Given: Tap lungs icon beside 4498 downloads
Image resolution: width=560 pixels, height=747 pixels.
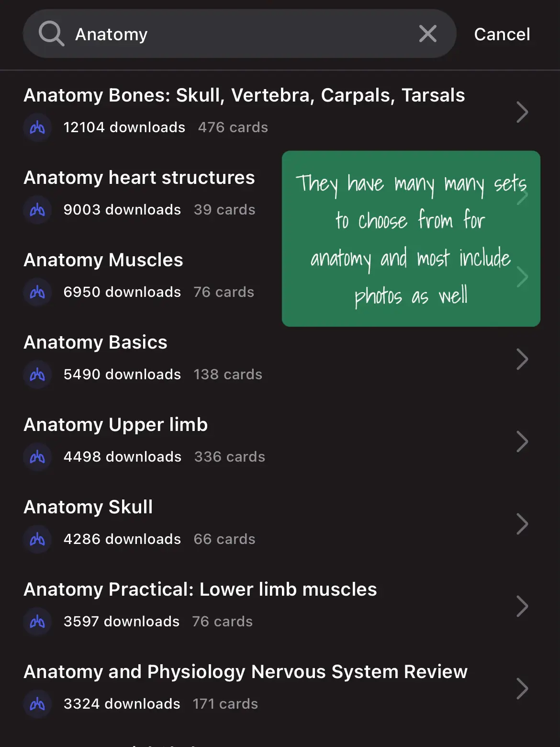Looking at the screenshot, I should pos(37,457).
